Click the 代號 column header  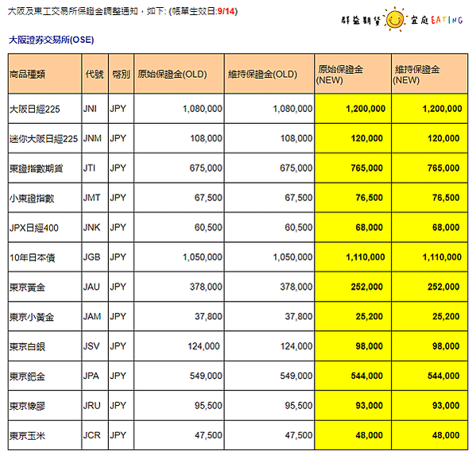click(x=95, y=74)
